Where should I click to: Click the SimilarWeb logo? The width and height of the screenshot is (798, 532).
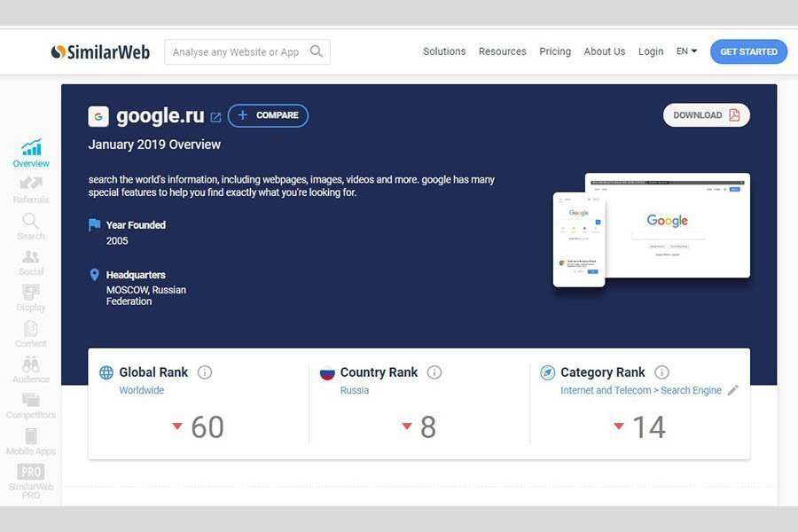click(100, 52)
